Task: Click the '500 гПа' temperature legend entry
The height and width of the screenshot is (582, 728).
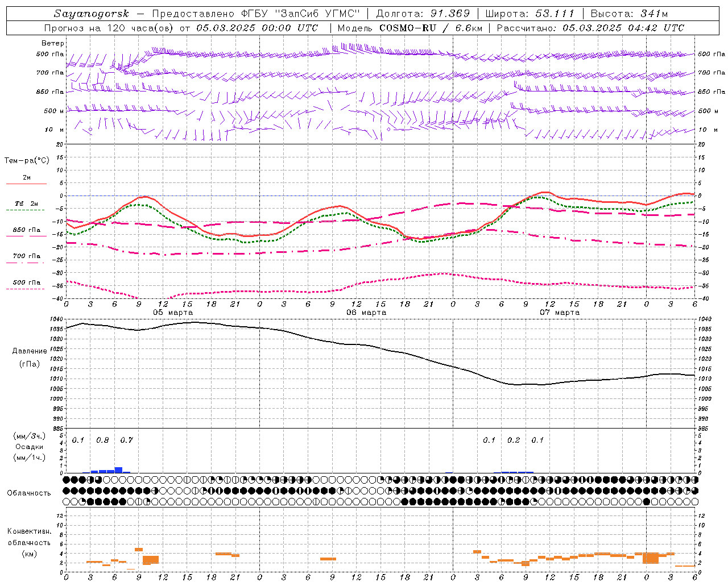Action: click(x=27, y=282)
